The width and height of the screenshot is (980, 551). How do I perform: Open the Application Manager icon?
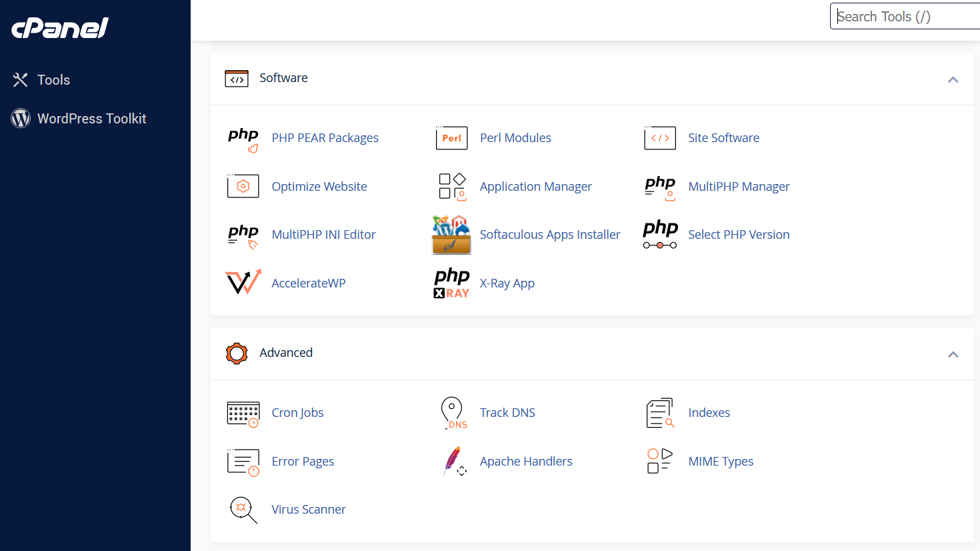(451, 187)
